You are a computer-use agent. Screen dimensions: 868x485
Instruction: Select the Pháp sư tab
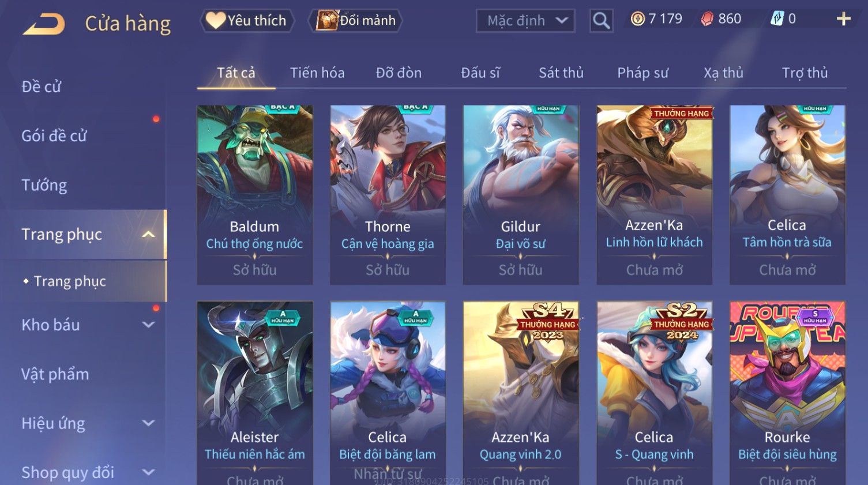(642, 73)
